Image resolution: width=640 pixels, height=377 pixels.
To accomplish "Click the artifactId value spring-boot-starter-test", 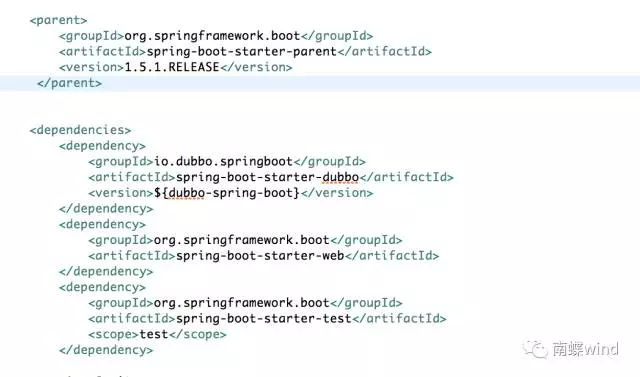I will tap(264, 319).
